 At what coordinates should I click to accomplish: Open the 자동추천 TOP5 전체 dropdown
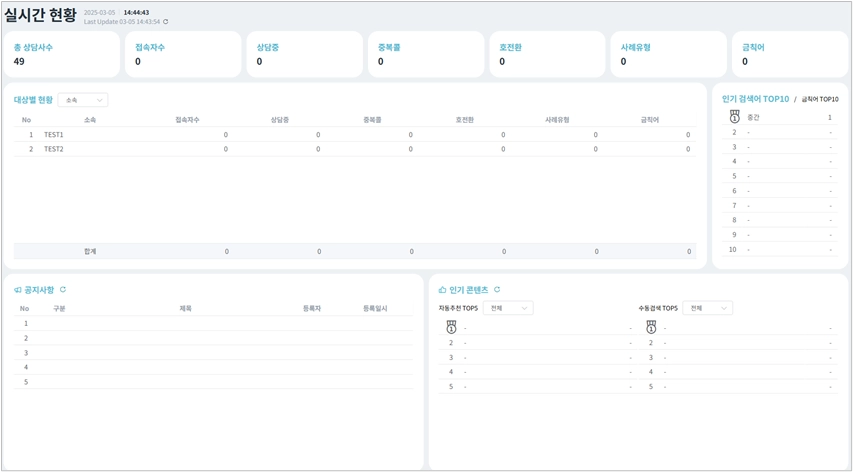pyautogui.click(x=508, y=308)
